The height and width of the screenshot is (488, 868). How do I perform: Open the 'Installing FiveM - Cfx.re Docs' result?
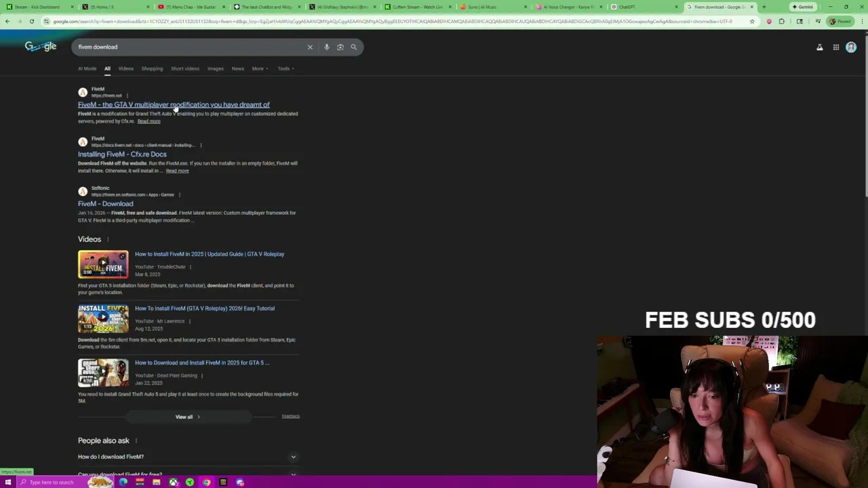[x=122, y=154]
